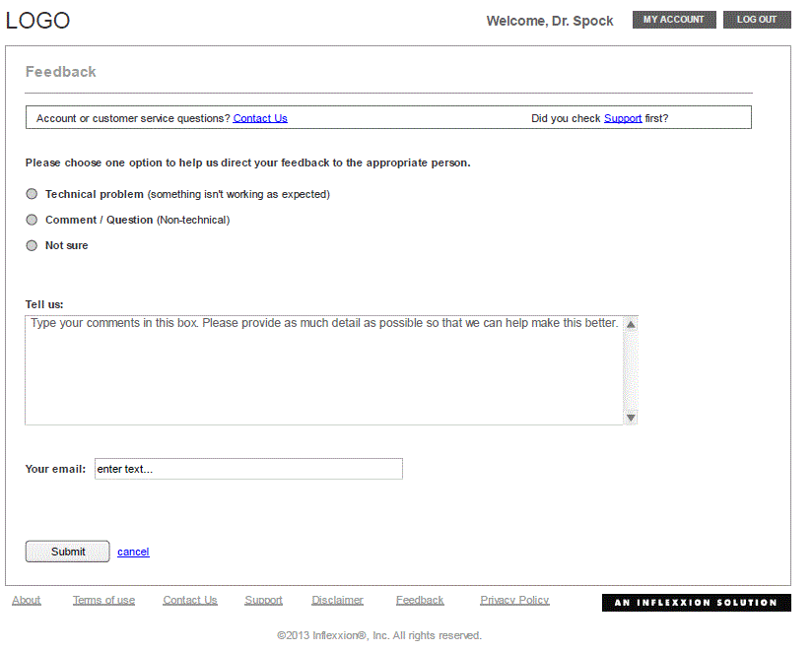Click the LOGO in the header
Screen dimensions: 812x651
tap(37, 21)
